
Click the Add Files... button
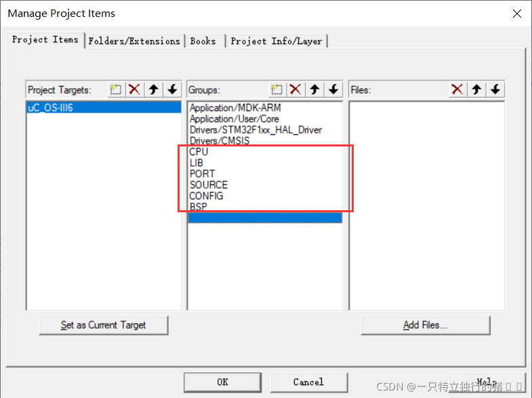pos(426,325)
